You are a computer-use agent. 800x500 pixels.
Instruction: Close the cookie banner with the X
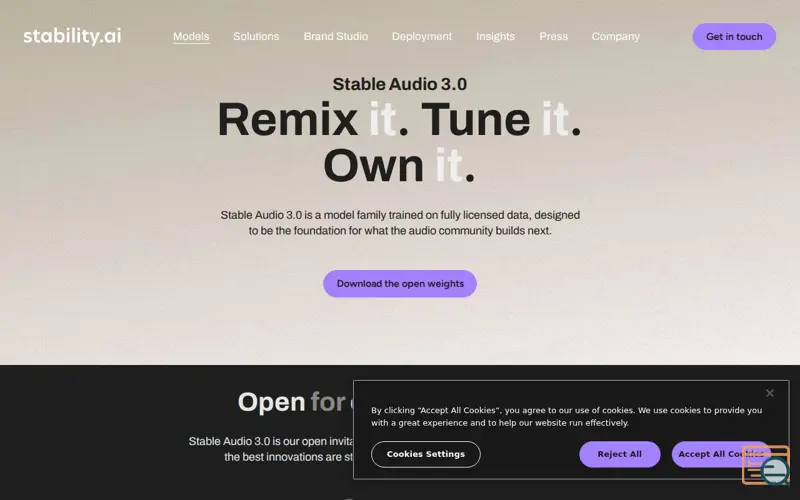(769, 393)
